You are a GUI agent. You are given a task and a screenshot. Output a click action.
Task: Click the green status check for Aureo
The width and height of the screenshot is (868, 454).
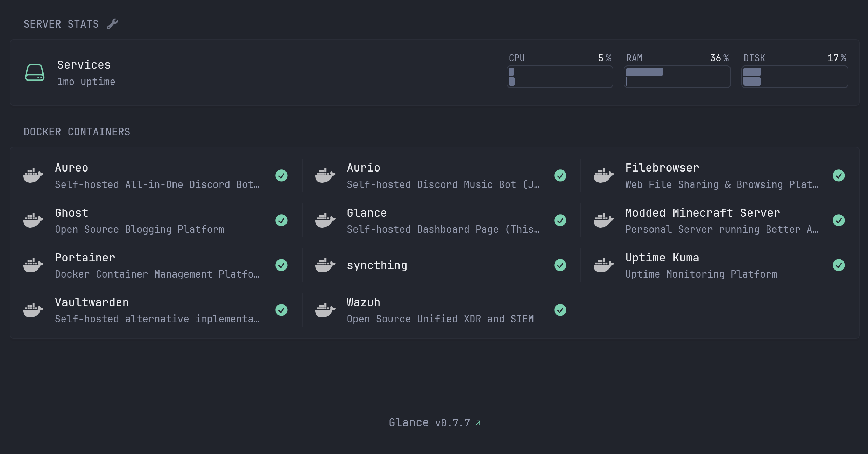(x=281, y=175)
